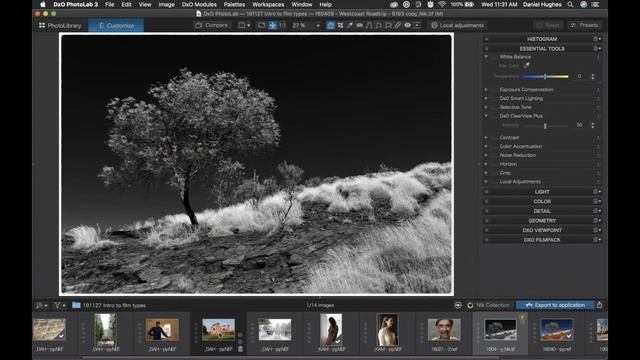This screenshot has width=640, height=360.
Task: Select the pan/move image tool
Action: coord(272,25)
